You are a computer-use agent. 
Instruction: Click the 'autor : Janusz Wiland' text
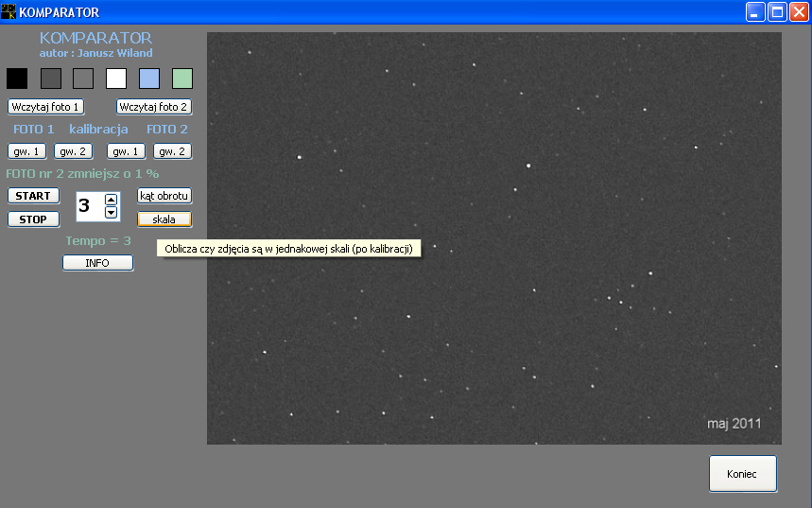tap(95, 53)
